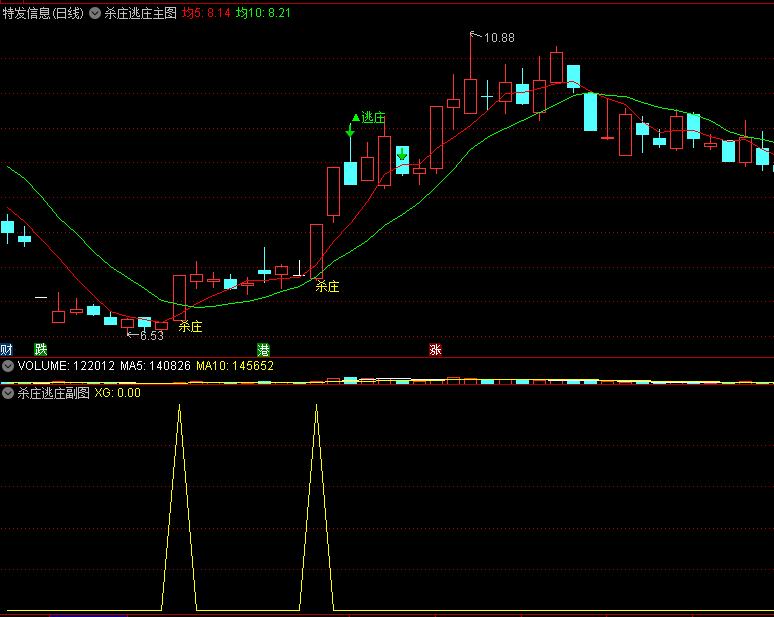Click the 杀庄逃庄副图 sub-chart name
The width and height of the screenshot is (774, 617).
[x=53, y=393]
